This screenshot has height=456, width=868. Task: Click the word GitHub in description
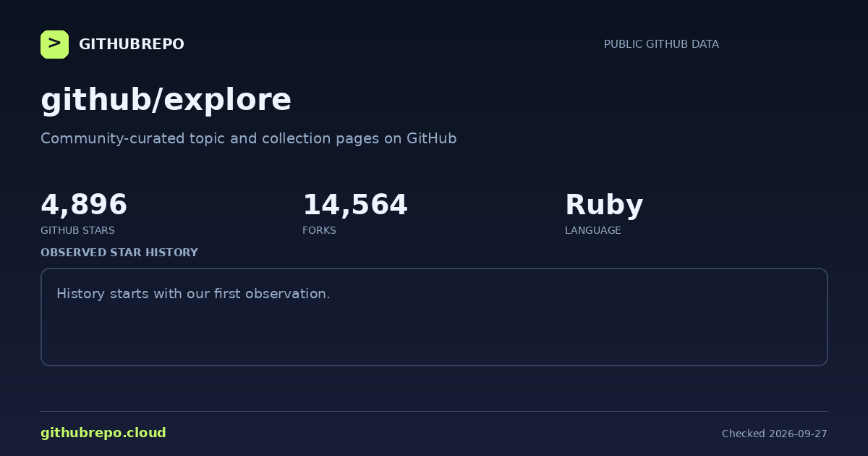tap(432, 138)
